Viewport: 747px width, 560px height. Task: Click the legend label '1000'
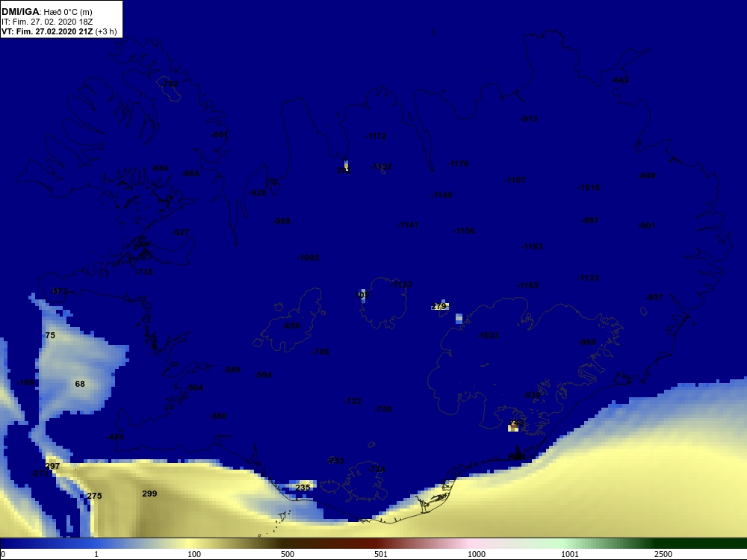477,554
